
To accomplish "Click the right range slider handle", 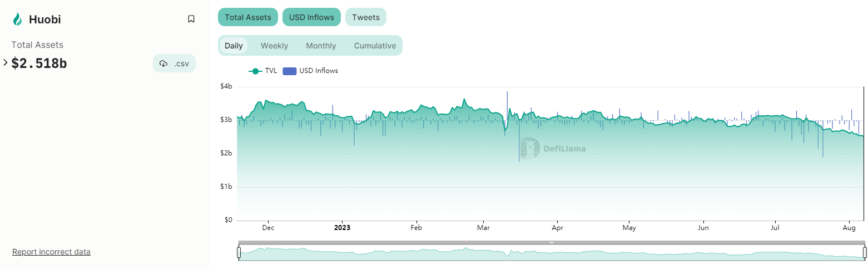I will coord(865,253).
